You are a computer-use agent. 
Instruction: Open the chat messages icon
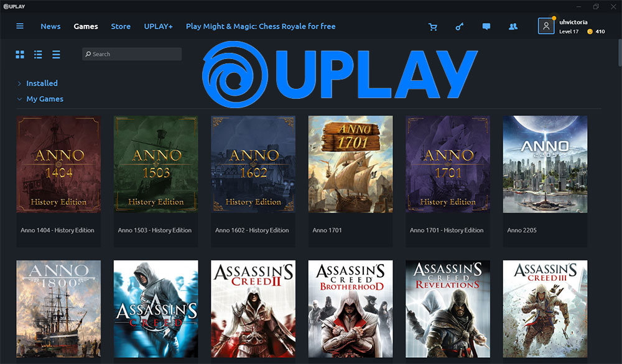coord(486,27)
